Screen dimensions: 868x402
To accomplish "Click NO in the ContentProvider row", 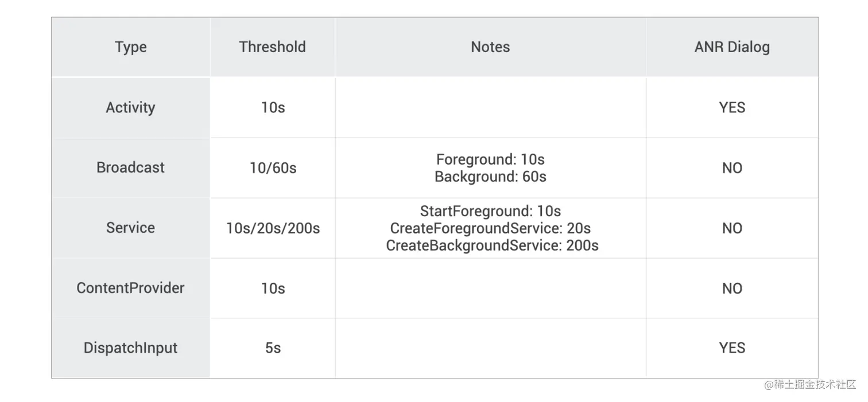I will pyautogui.click(x=732, y=288).
